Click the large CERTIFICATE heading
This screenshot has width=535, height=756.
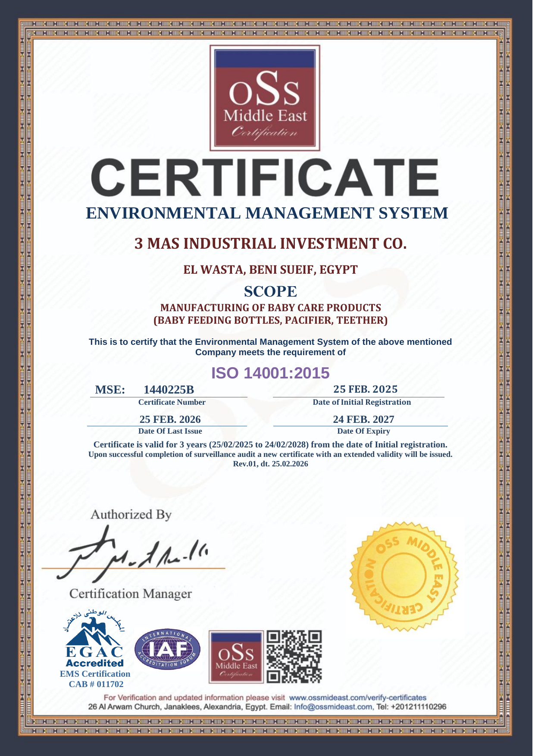(x=265, y=178)
